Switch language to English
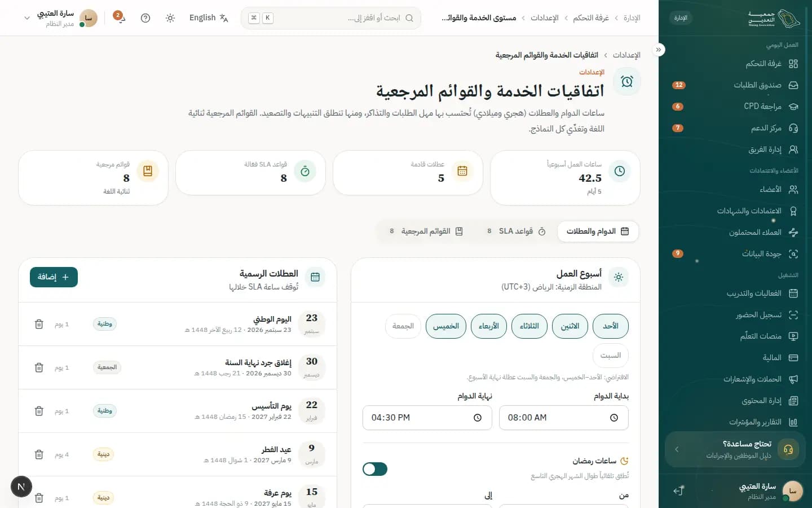Screen dimensions: 812x508 coord(209,18)
